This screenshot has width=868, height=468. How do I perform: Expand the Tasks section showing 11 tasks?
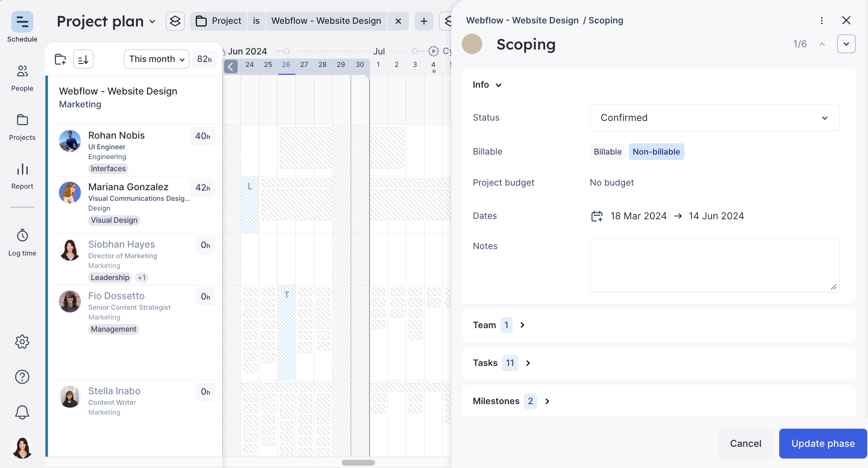pyautogui.click(x=528, y=363)
